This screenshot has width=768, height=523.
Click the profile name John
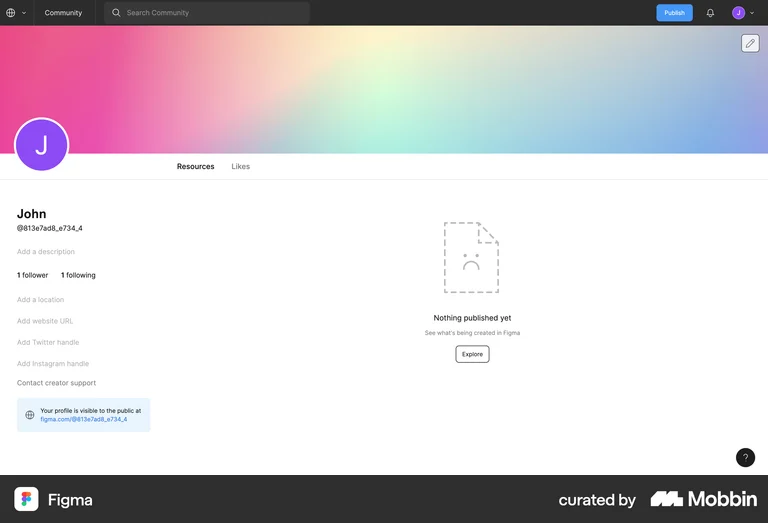tap(31, 214)
